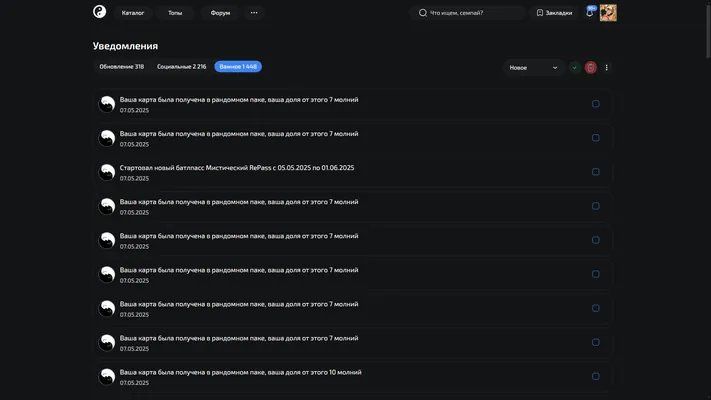
Task: Go to Каталог in the top navigation
Action: (133, 13)
